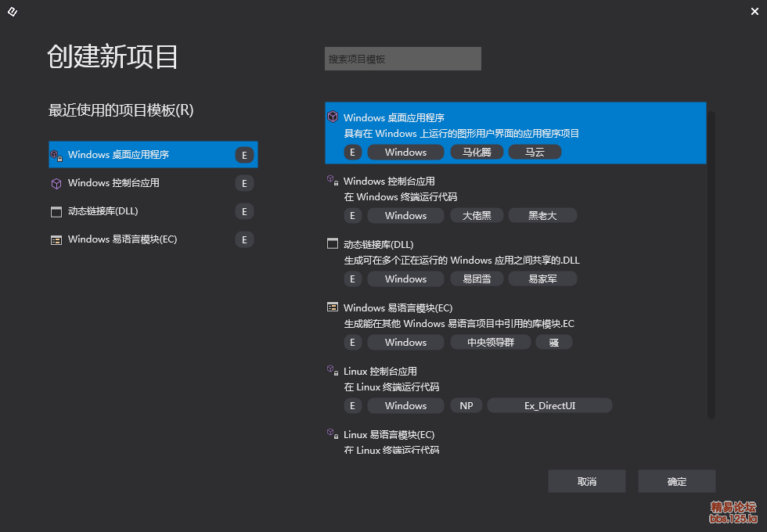The width and height of the screenshot is (767, 532).
Task: Choose the Windows 桌面应用程序 template title
Action: coord(394,118)
